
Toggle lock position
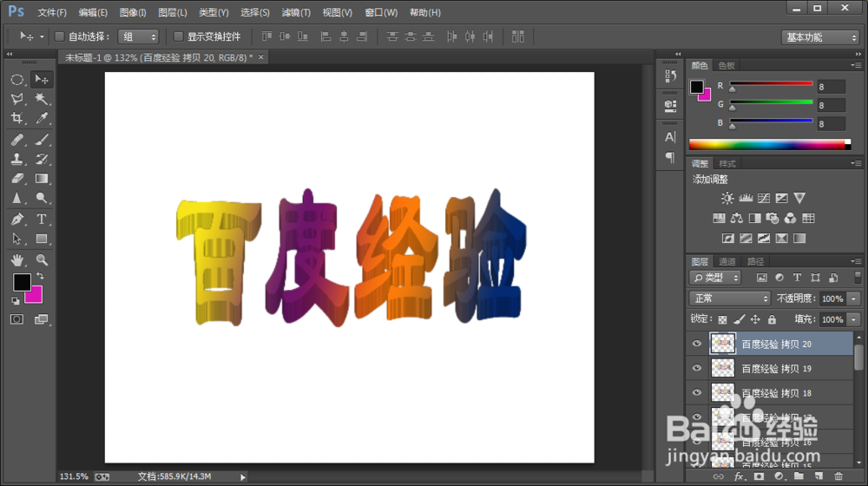pos(755,319)
